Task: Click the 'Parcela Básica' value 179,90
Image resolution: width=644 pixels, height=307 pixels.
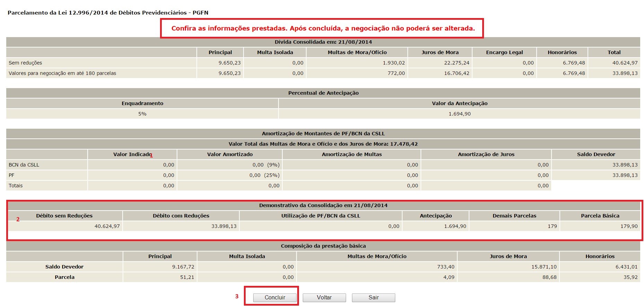Action: click(x=629, y=226)
